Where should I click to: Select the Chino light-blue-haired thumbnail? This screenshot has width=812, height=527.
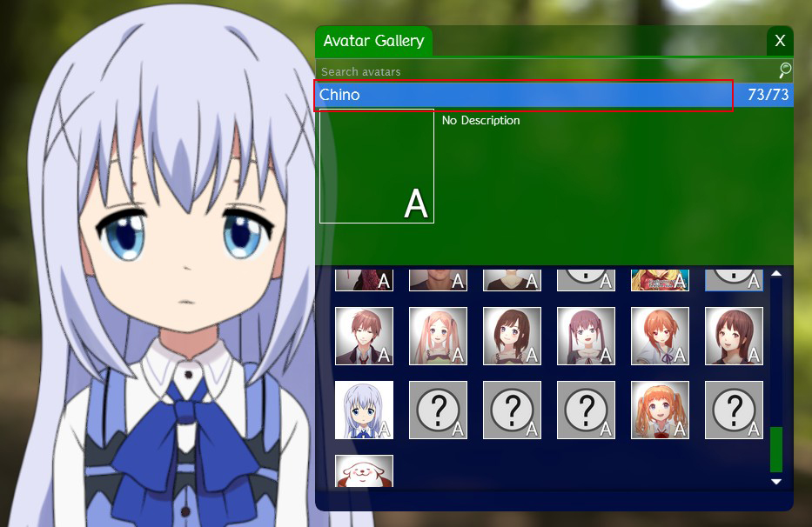point(364,410)
